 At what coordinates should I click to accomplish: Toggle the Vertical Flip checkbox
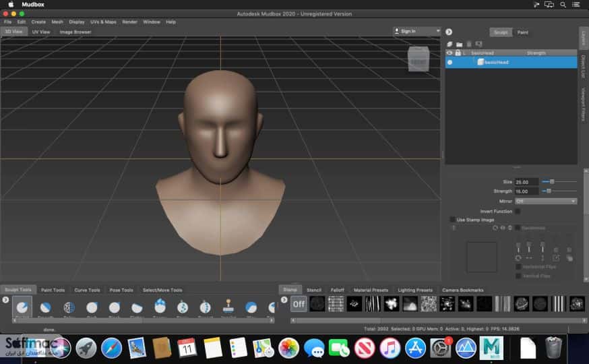[518, 276]
